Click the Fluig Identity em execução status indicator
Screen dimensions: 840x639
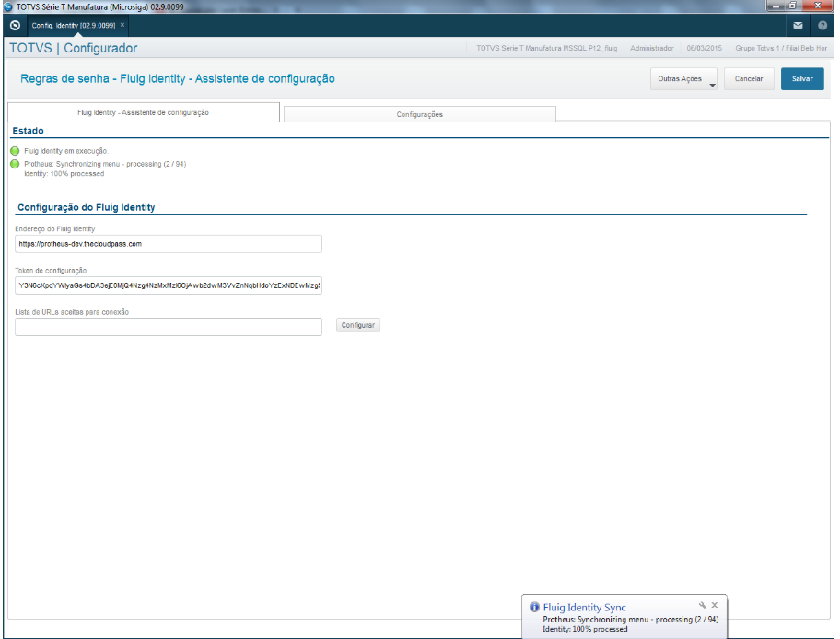pyautogui.click(x=15, y=151)
